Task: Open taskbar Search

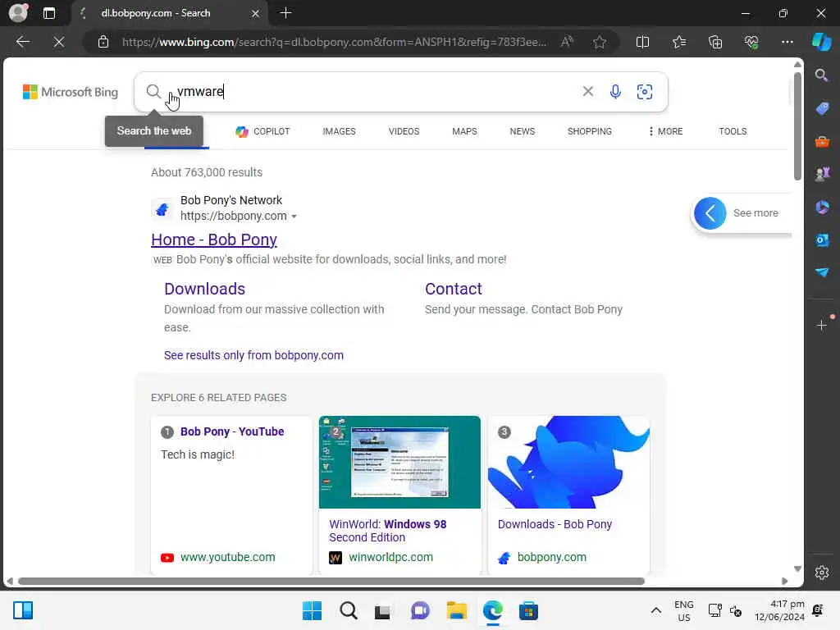Action: (348, 610)
